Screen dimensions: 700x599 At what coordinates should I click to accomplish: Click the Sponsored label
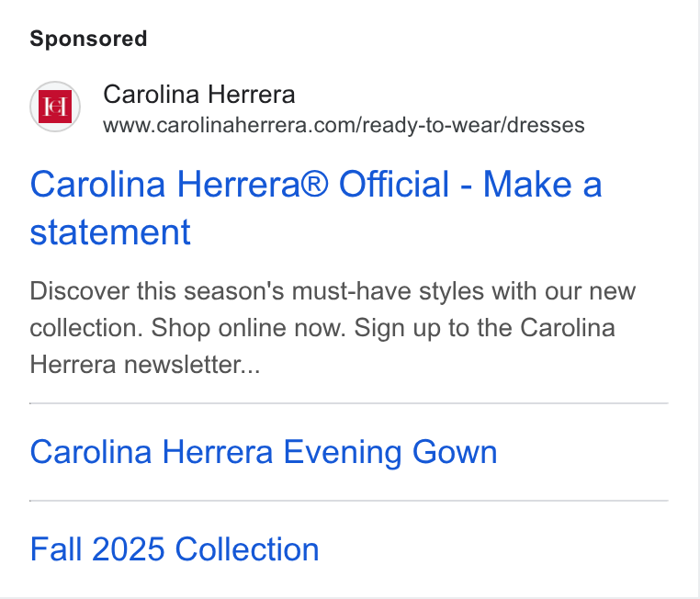click(88, 39)
